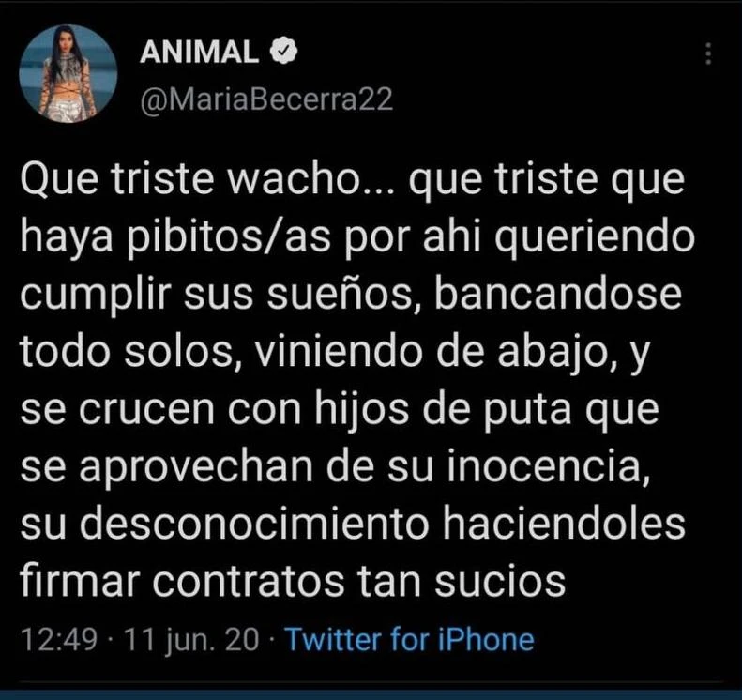Click the line 'haya pibitos/as por ahi queriendo'
This screenshot has width=742, height=700.
pyautogui.click(x=357, y=239)
